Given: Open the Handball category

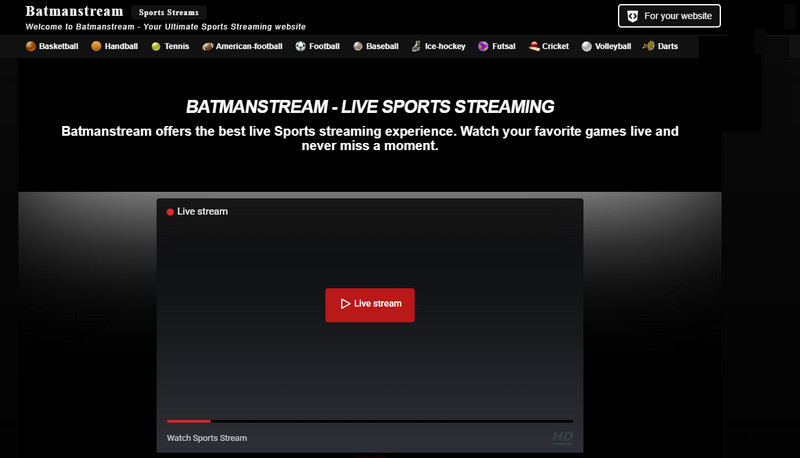Looking at the screenshot, I should (x=114, y=46).
